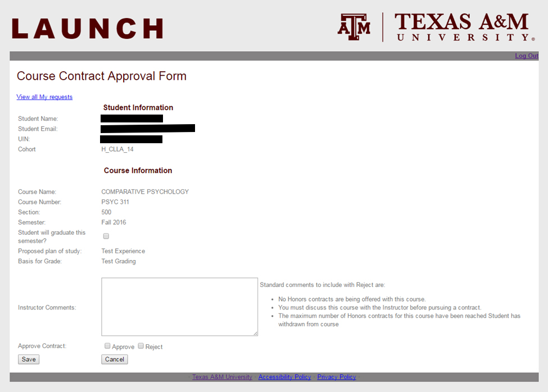The image size is (548, 392).
Task: Click the Course Contract Approval Form heading
Action: (102, 76)
